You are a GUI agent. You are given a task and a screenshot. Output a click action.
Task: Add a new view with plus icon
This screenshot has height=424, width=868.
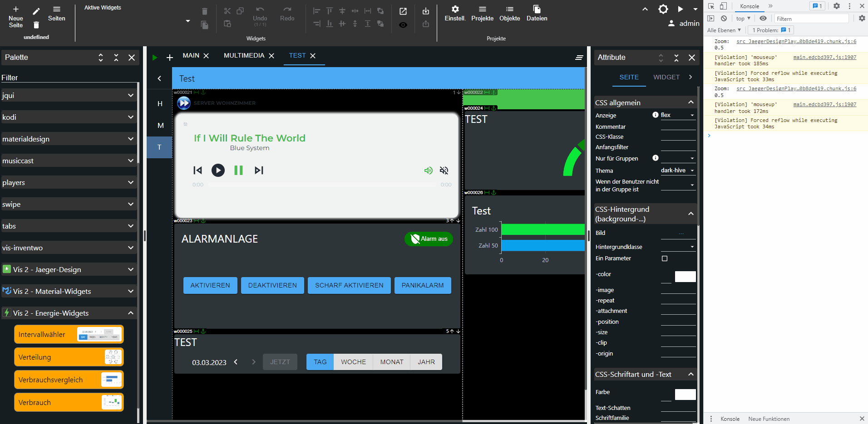coord(170,58)
